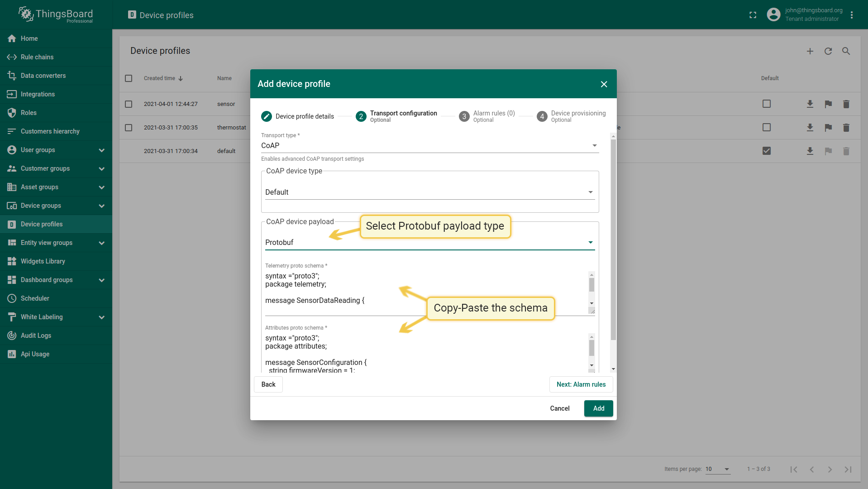Open the three-dot user menu
The width and height of the screenshot is (868, 489).
pos(852,15)
